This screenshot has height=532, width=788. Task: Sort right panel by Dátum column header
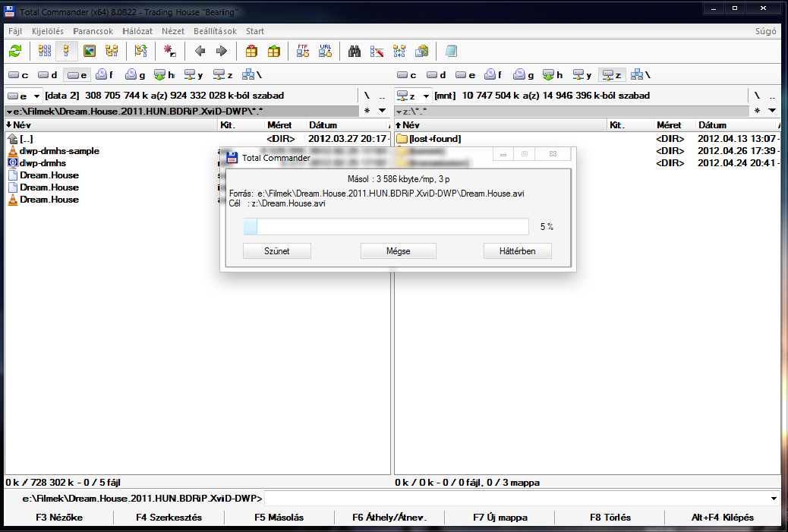[737, 125]
